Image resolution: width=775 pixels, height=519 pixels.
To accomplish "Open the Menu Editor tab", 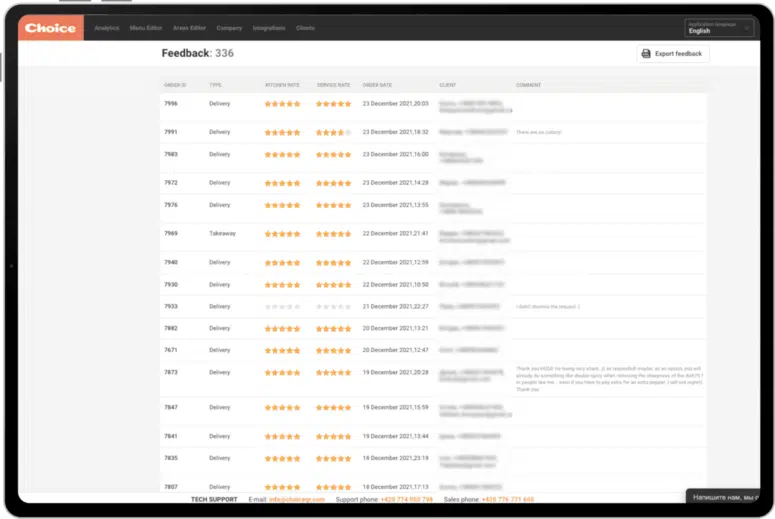I will 146,28.
